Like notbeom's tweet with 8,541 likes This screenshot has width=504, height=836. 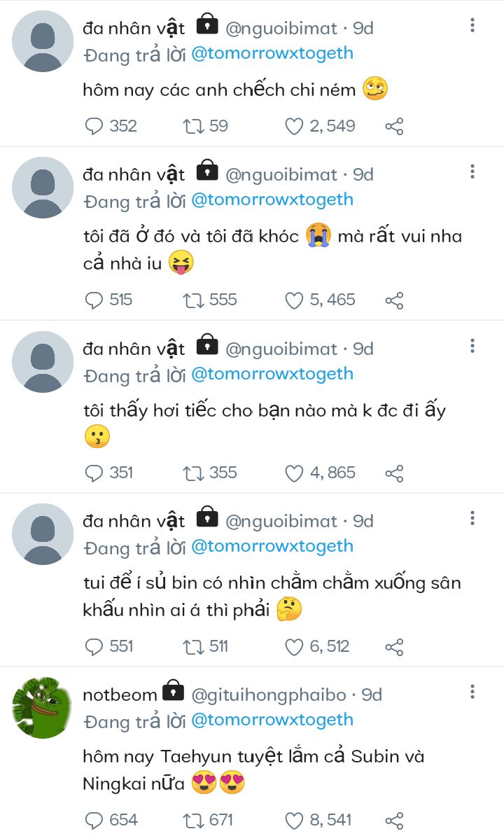[x=294, y=821]
